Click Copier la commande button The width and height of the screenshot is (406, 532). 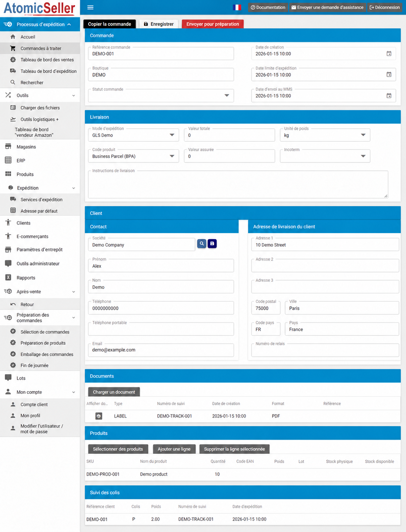[x=110, y=24]
